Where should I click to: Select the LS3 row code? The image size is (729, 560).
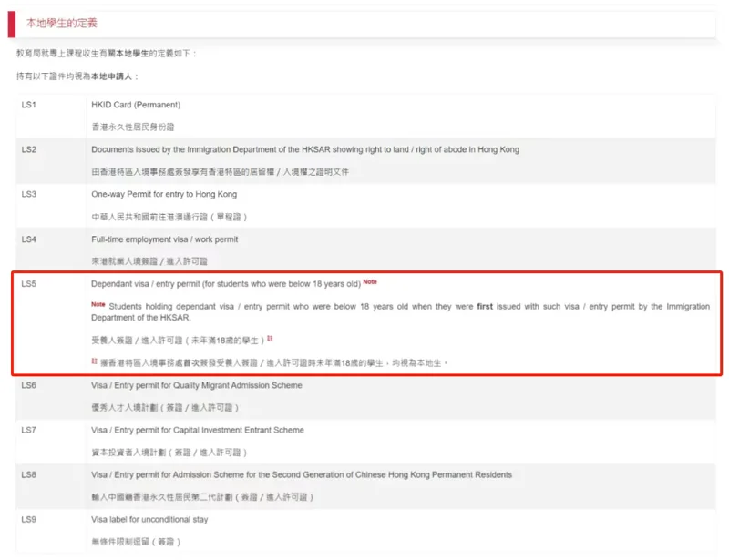(29, 194)
